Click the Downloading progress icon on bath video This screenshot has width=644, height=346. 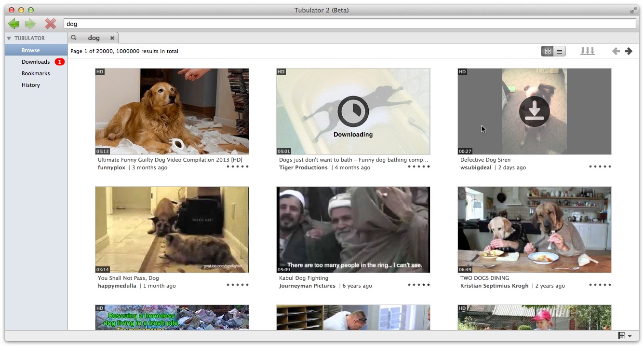[353, 111]
